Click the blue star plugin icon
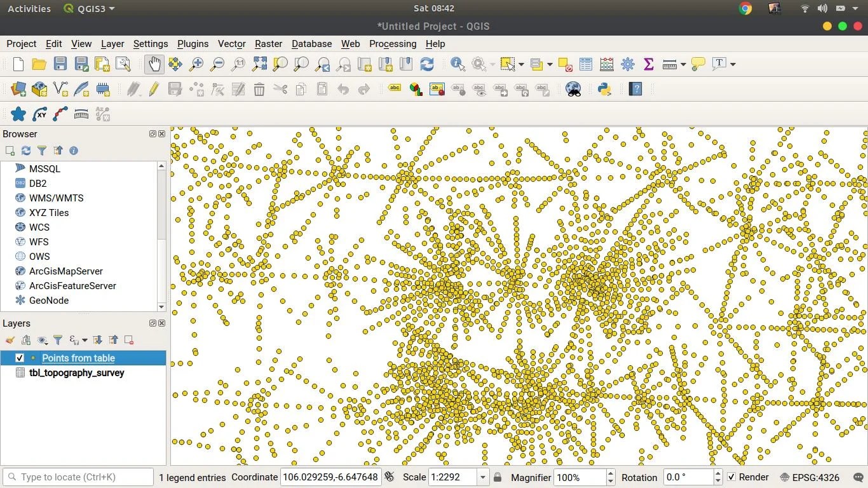This screenshot has height=488, width=868. 18,114
